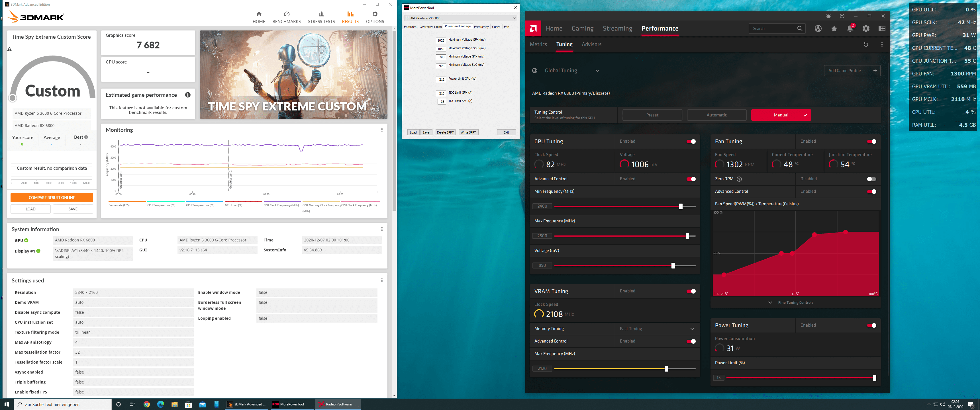Click the warning triangle under Time Spy score
980x410 pixels.
9,49
